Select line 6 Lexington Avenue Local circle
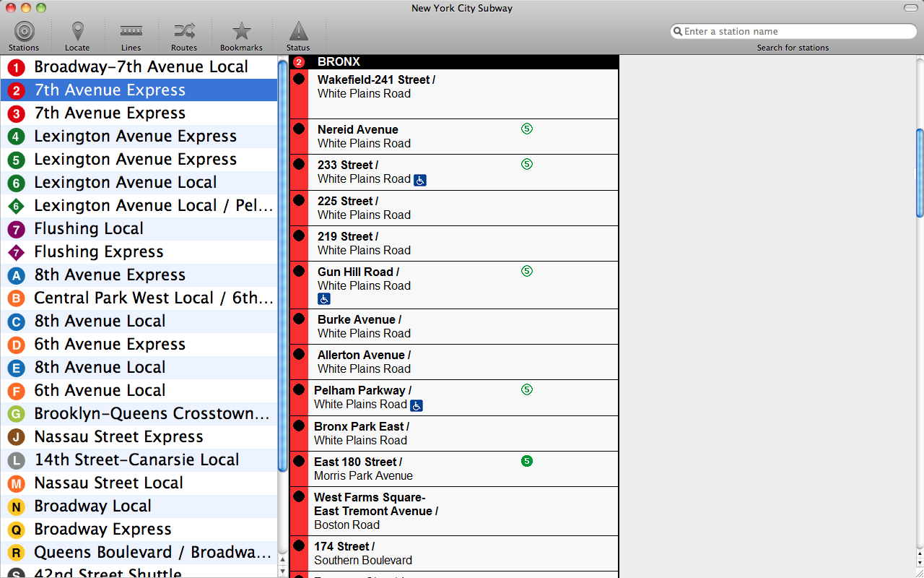Image resolution: width=924 pixels, height=578 pixels. pyautogui.click(x=139, y=183)
